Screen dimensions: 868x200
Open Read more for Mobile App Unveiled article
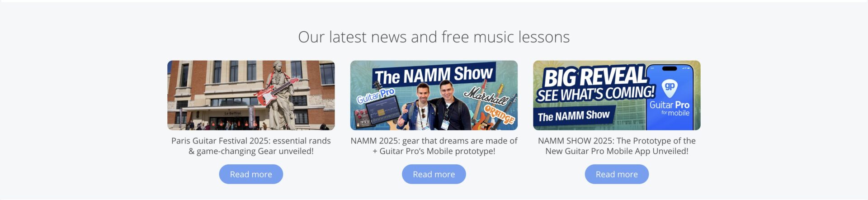617,174
